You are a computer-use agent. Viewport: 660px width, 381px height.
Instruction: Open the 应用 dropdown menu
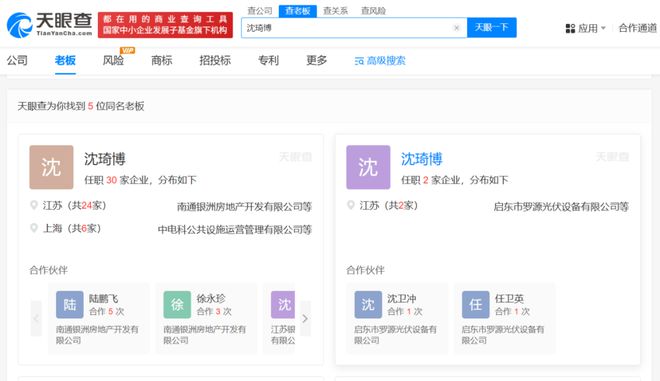[x=585, y=28]
